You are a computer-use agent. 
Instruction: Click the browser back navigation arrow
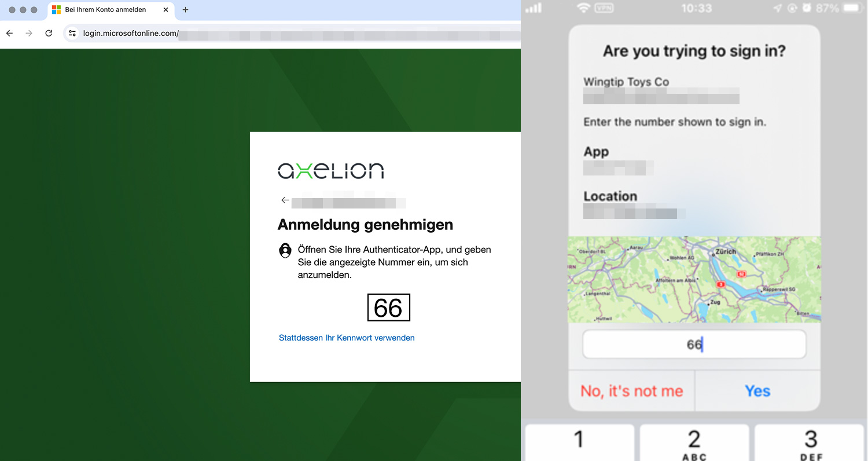coord(9,33)
